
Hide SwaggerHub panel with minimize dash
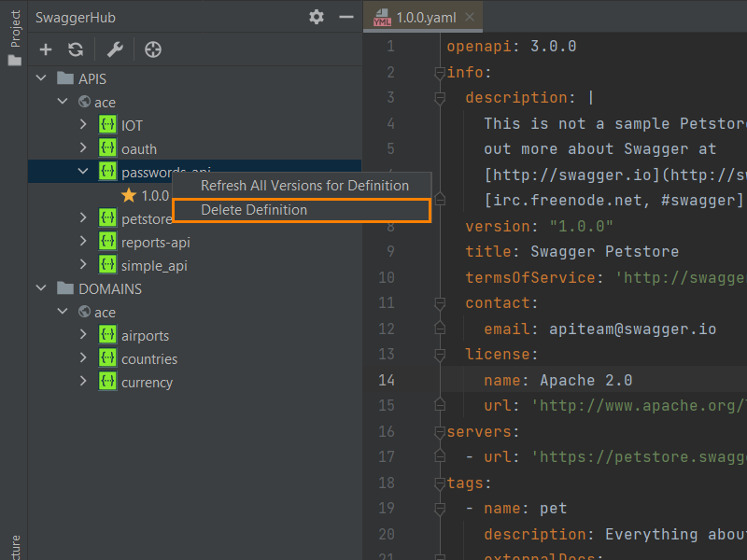coord(345,17)
